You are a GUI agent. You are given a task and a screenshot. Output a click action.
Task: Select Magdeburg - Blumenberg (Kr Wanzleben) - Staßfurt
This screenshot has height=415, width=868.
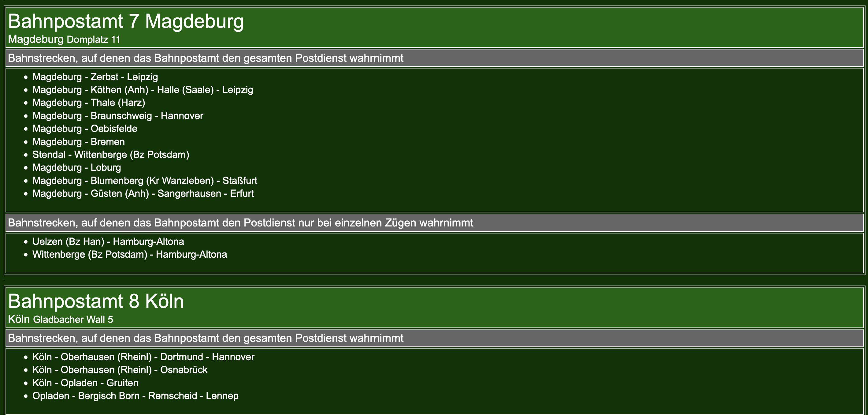pyautogui.click(x=145, y=180)
